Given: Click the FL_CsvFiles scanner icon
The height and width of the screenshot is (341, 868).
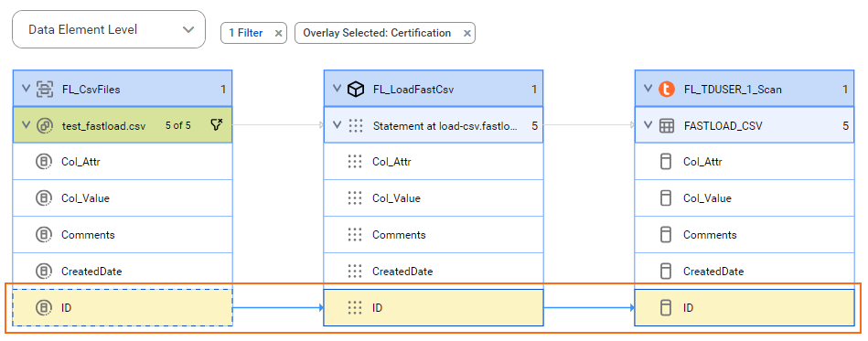Looking at the screenshot, I should tap(45, 89).
